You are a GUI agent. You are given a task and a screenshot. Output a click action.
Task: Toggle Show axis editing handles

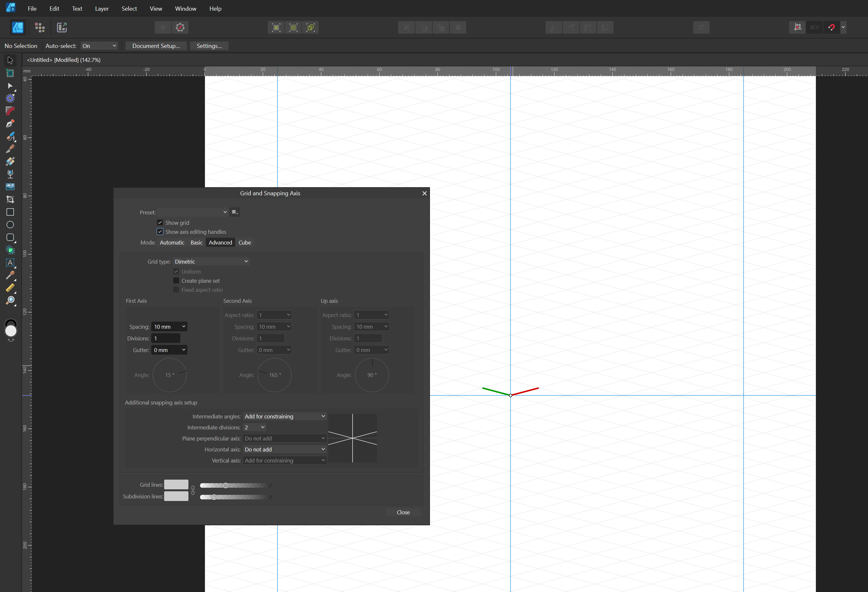(x=160, y=232)
